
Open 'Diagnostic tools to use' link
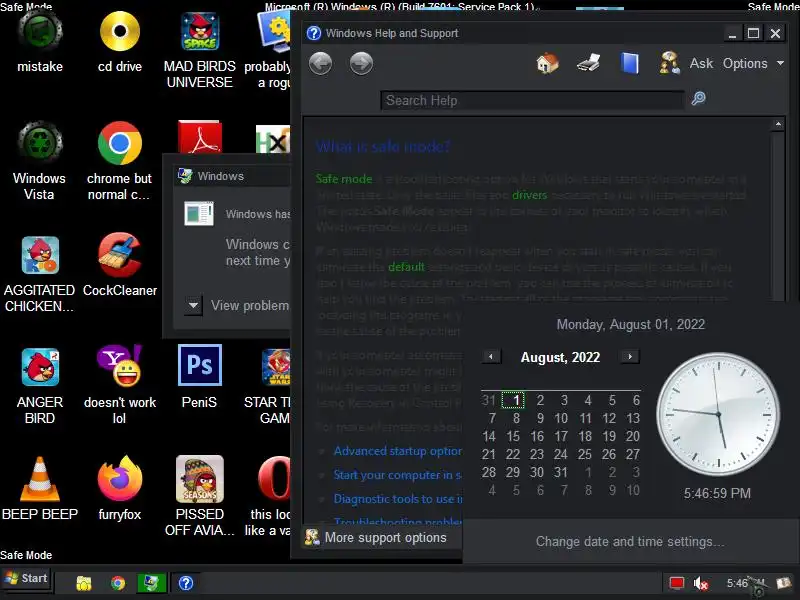click(398, 499)
